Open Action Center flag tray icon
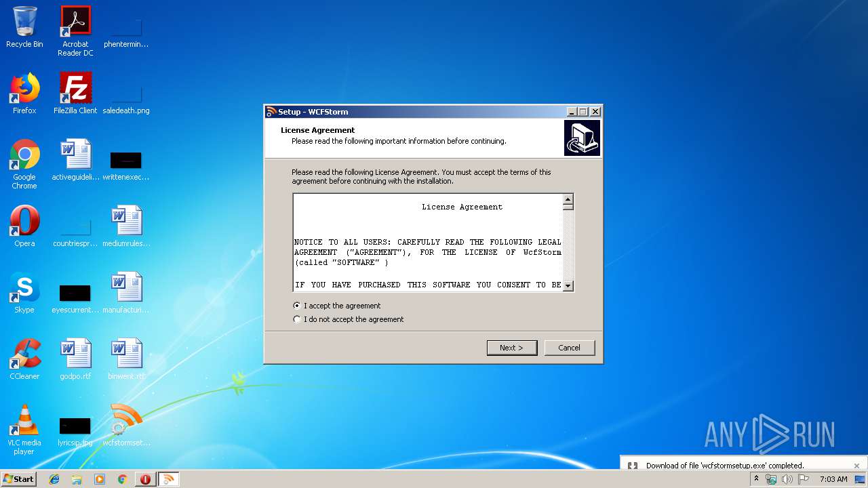This screenshot has height=488, width=868. click(804, 479)
